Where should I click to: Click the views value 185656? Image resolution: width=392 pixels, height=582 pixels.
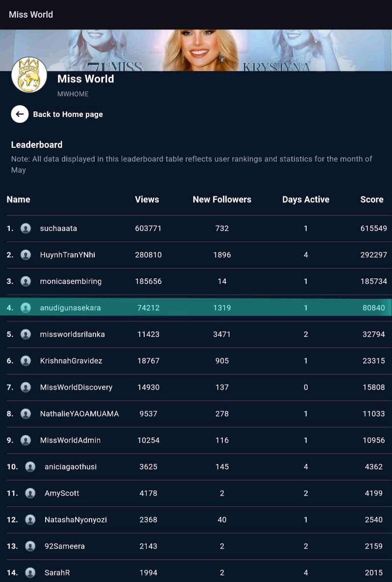(x=148, y=281)
